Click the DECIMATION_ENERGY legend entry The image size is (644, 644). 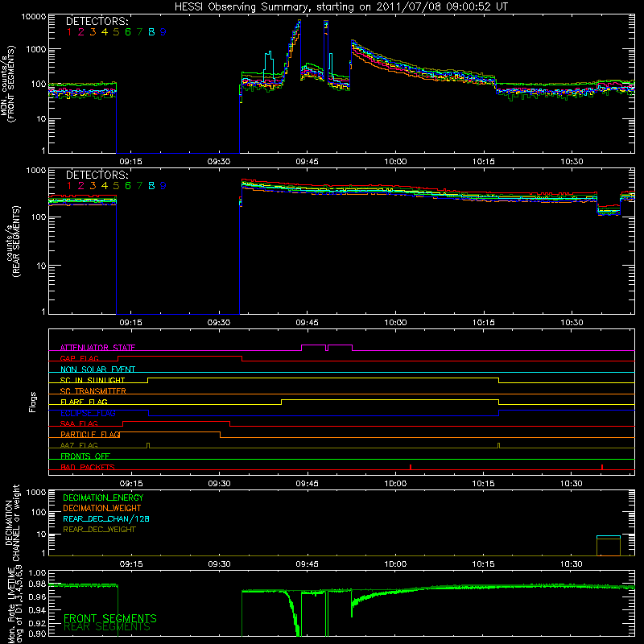[103, 497]
